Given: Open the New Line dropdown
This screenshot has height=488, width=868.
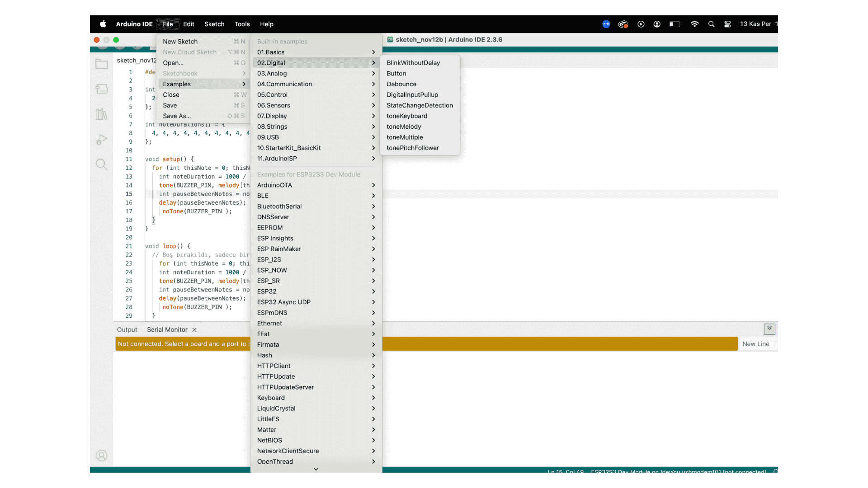Looking at the screenshot, I should point(755,344).
